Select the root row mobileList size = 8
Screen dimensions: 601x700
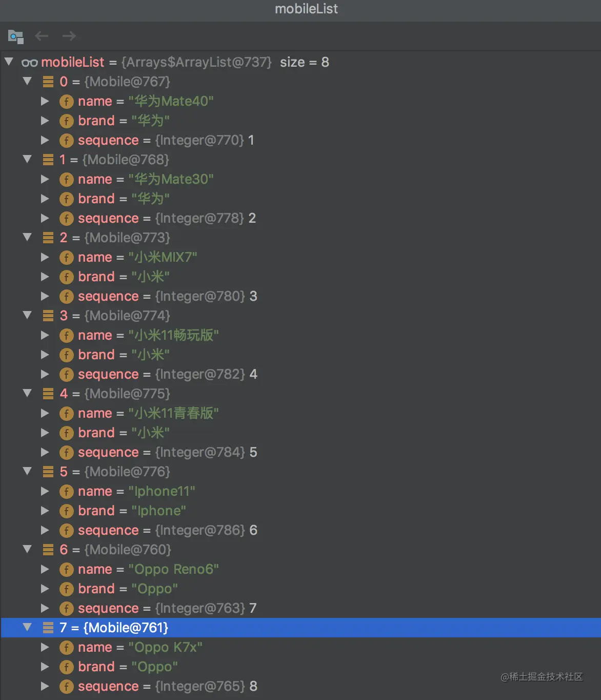[300, 62]
